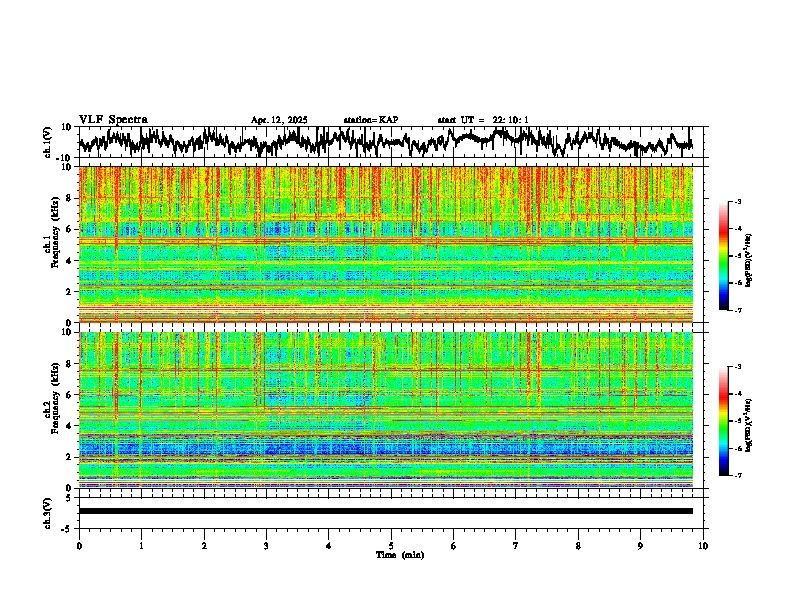Image resolution: width=792 pixels, height=612 pixels.
Task: Click the "-5" label on ch.2 colorbar
Action: pos(737,421)
